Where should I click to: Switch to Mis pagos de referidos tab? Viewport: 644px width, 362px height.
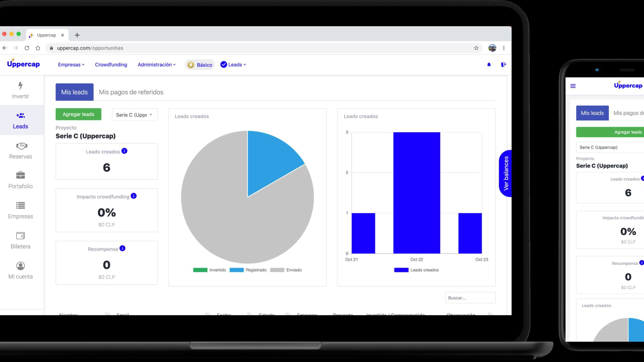131,92
